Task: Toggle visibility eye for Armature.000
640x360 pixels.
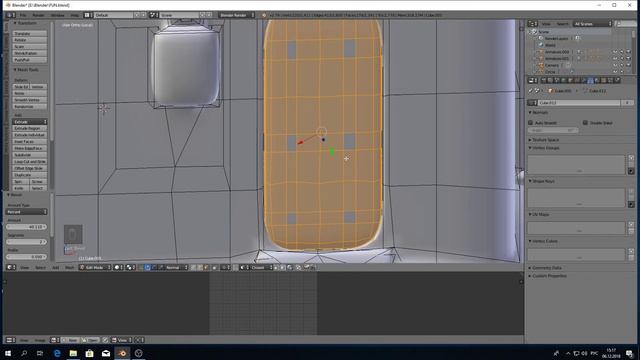Action: coord(615,52)
